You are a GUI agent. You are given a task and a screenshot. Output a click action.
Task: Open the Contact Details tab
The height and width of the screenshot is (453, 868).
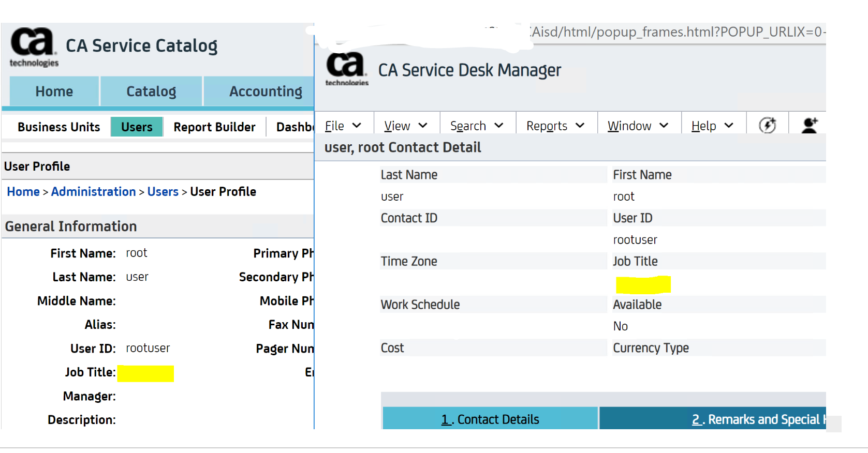pyautogui.click(x=490, y=419)
